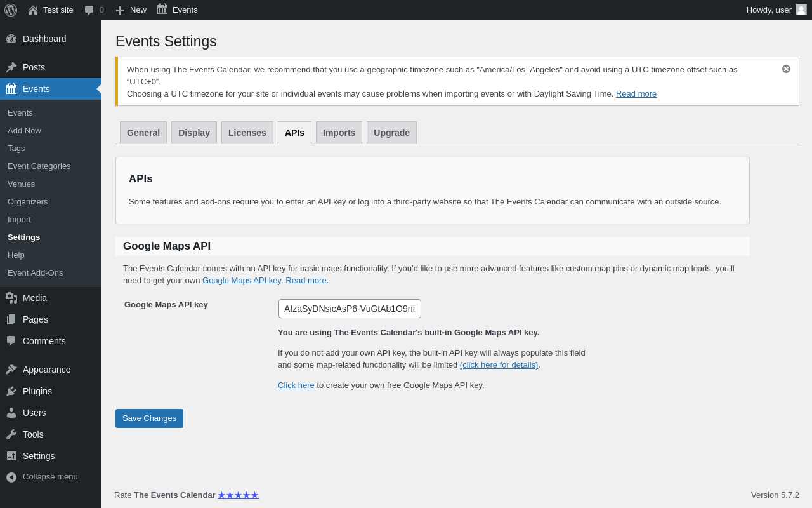The height and width of the screenshot is (508, 812).
Task: Select Settings in Events submenu
Action: (24, 237)
